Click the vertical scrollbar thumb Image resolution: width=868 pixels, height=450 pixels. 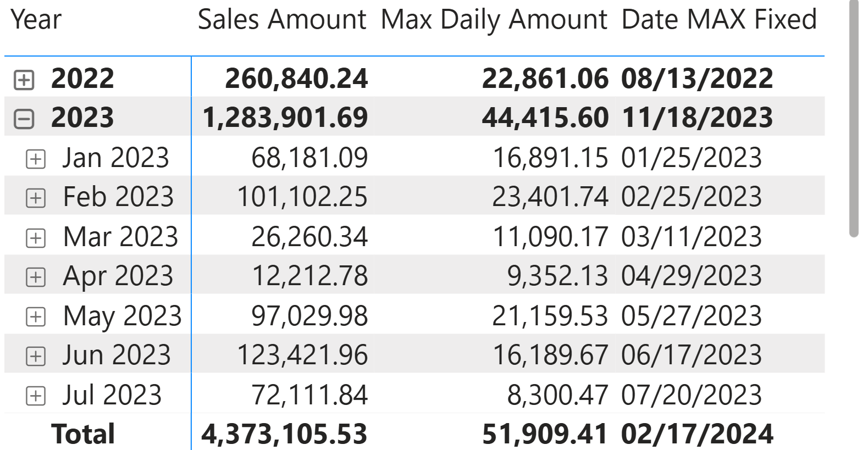pyautogui.click(x=853, y=118)
